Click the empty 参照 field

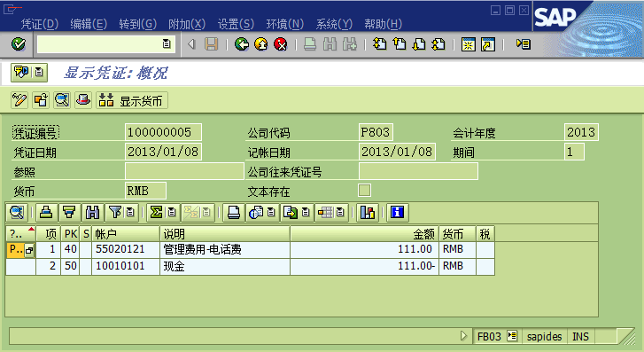[184, 171]
